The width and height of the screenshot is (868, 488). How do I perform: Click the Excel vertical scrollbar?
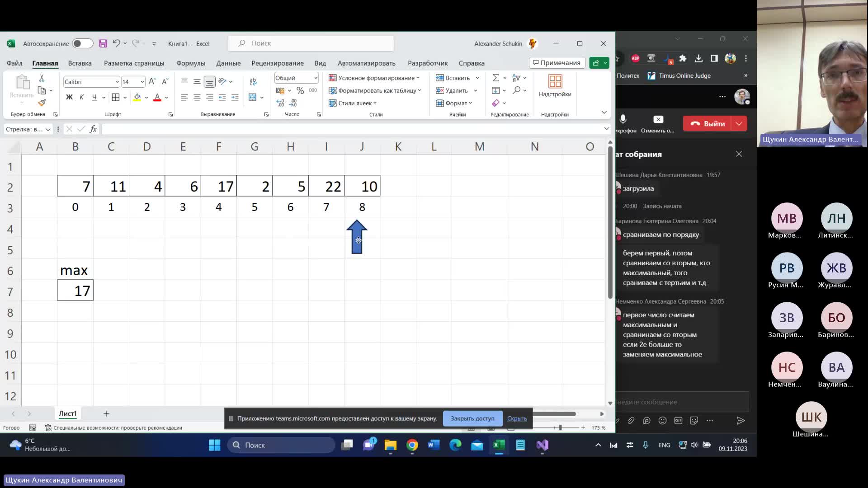610,223
